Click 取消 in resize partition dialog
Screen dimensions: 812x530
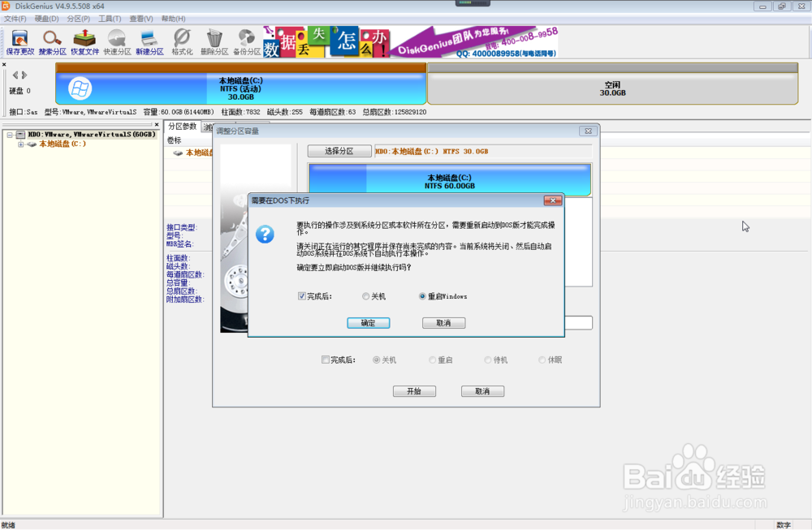(x=482, y=391)
